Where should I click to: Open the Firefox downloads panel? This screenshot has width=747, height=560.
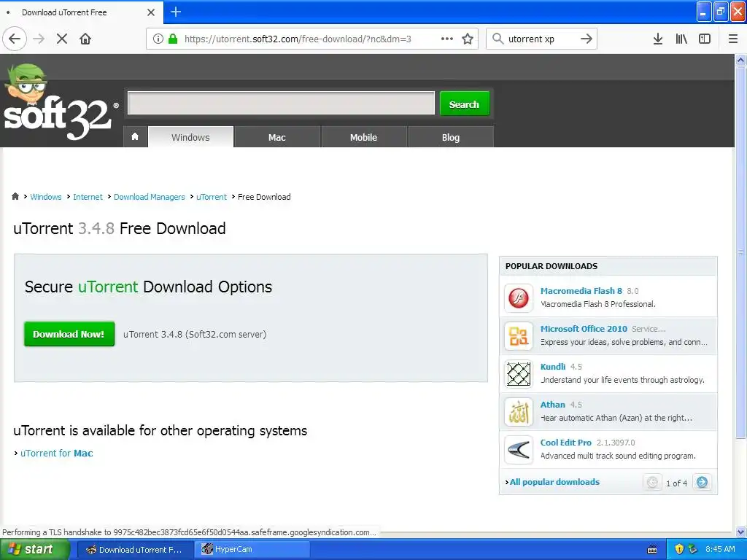(x=658, y=39)
